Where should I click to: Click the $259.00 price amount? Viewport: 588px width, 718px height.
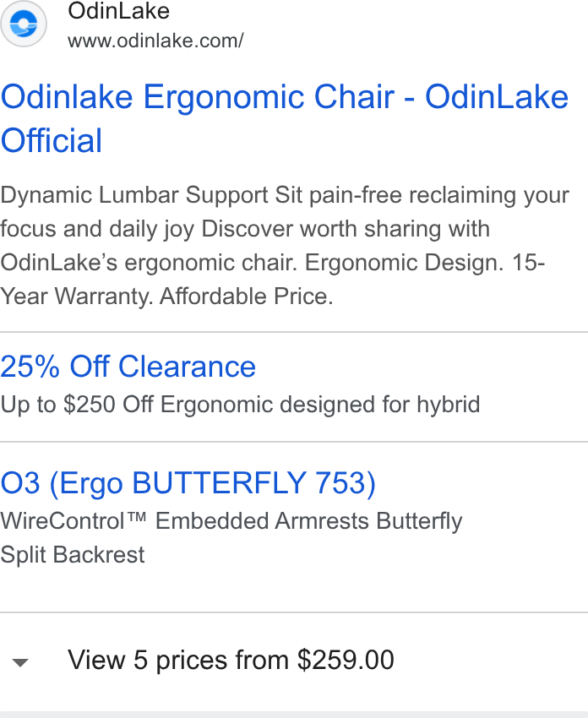click(x=346, y=661)
